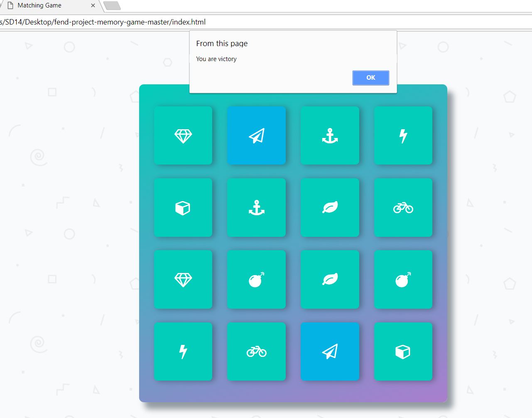Image resolution: width=532 pixels, height=418 pixels.
Task: Click the bomb card left of third-row leaf
Action: pos(257,279)
